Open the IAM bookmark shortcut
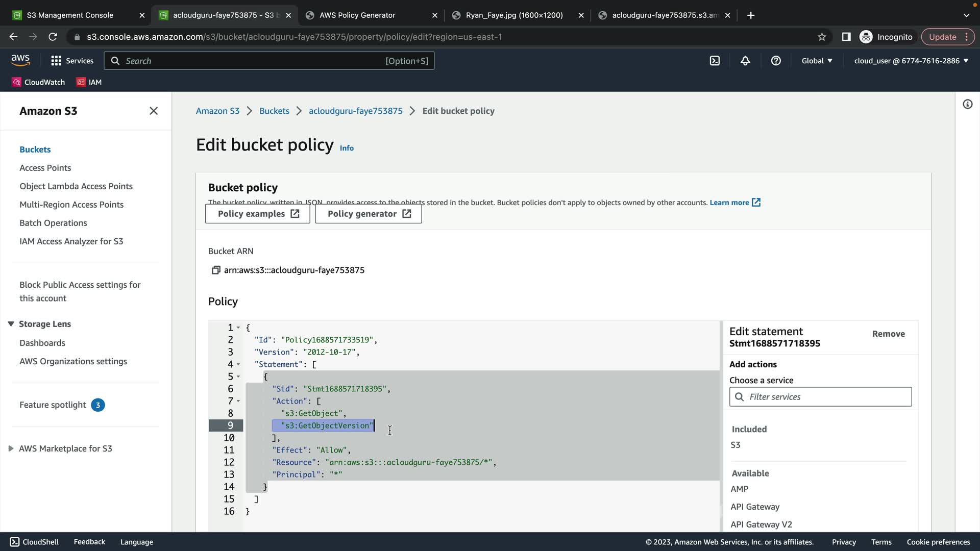 click(89, 82)
